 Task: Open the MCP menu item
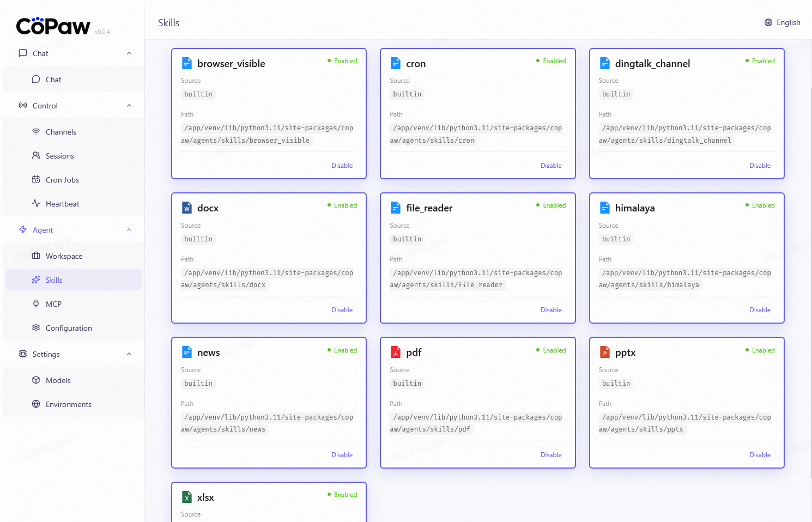click(53, 304)
